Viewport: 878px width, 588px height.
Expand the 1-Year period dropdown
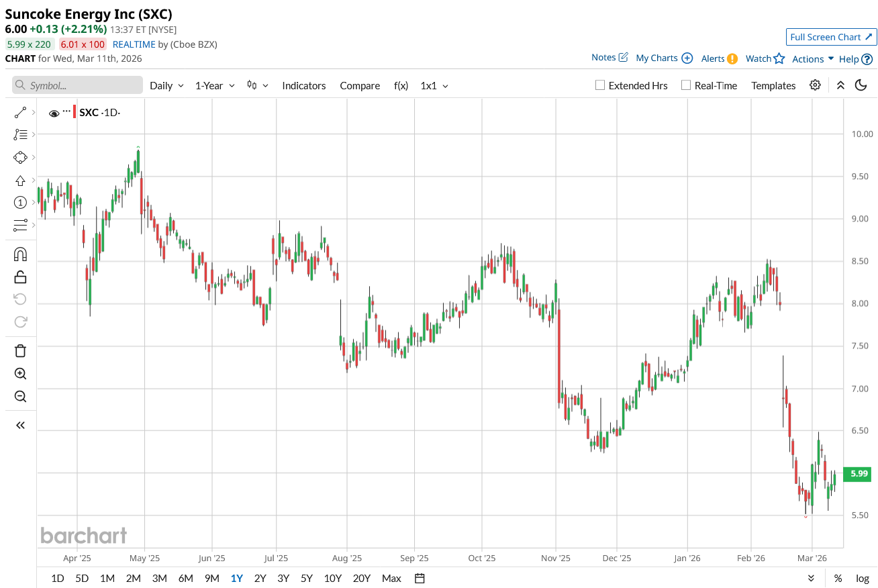coord(215,86)
